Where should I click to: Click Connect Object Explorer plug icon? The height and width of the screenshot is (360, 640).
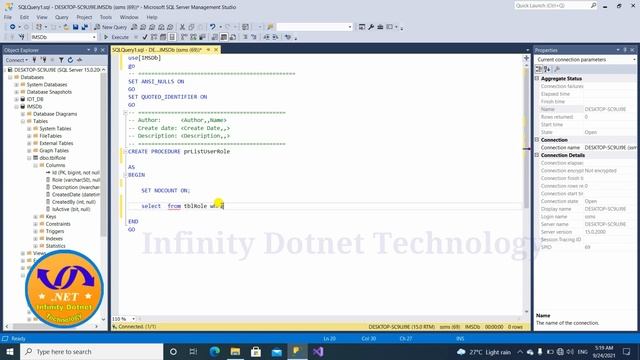click(34, 60)
